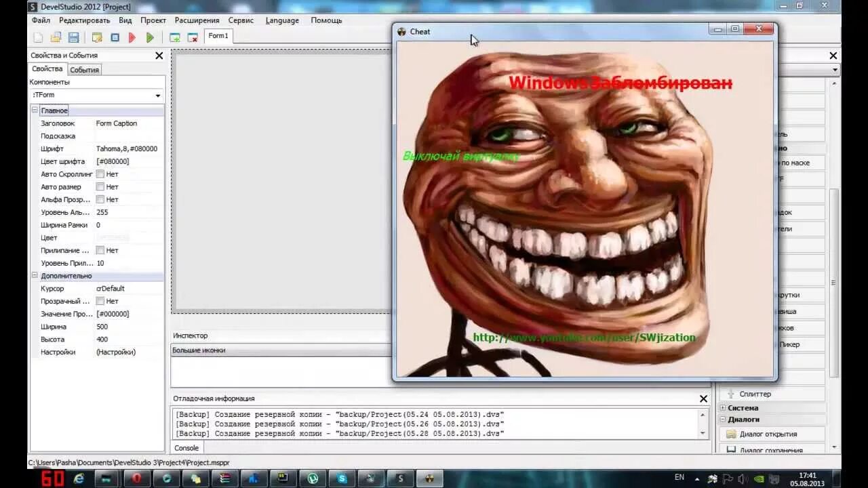
Task: Click the New project icon in toolbar
Action: pos(38,37)
